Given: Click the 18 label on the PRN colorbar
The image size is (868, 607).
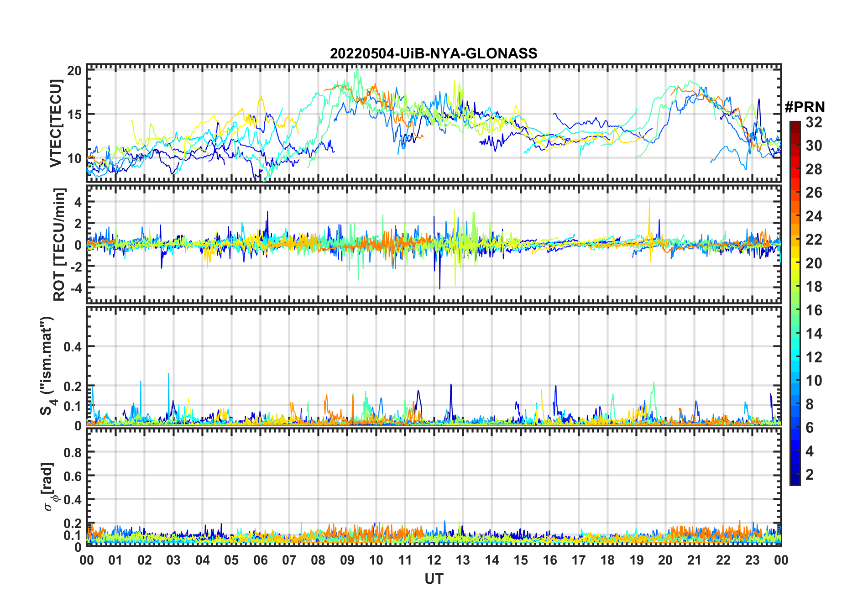Looking at the screenshot, I should [814, 287].
